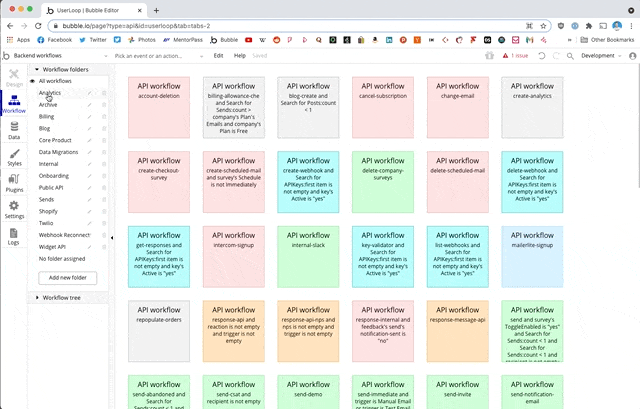Viewport: 640px width, 409px height.
Task: Open the Chrome profile avatar
Action: [x=617, y=26]
